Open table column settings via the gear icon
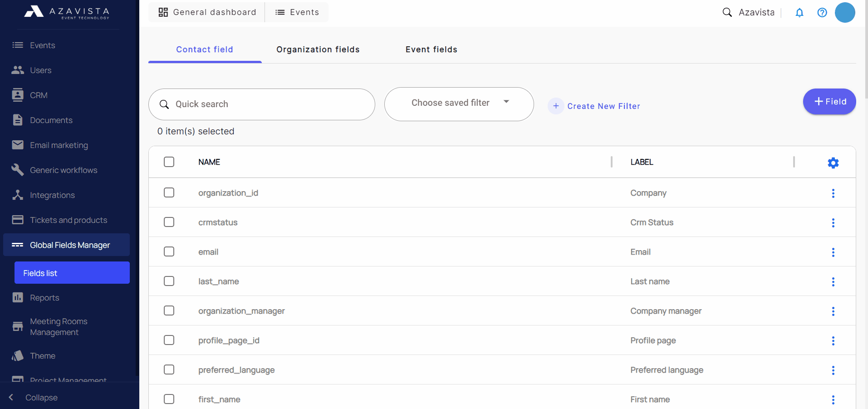This screenshot has height=409, width=868. (x=833, y=163)
